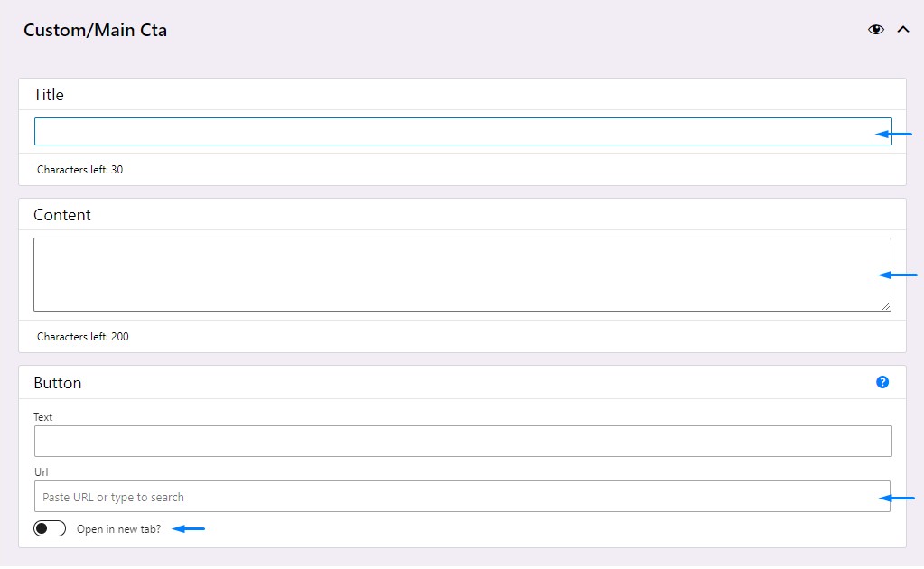Toggle block preview with the eye icon

click(876, 30)
